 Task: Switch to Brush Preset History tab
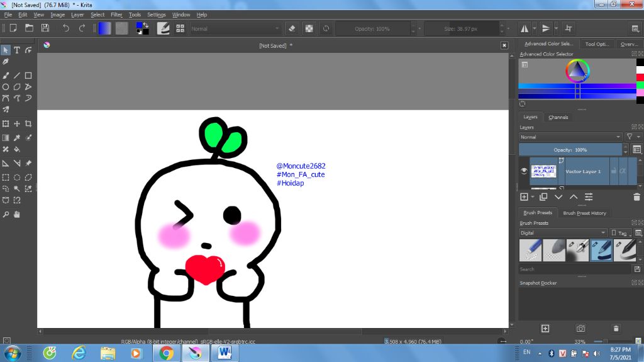click(x=584, y=213)
